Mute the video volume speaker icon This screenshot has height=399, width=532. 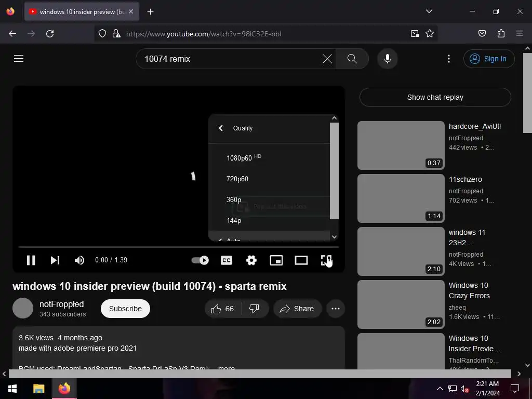pyautogui.click(x=79, y=260)
